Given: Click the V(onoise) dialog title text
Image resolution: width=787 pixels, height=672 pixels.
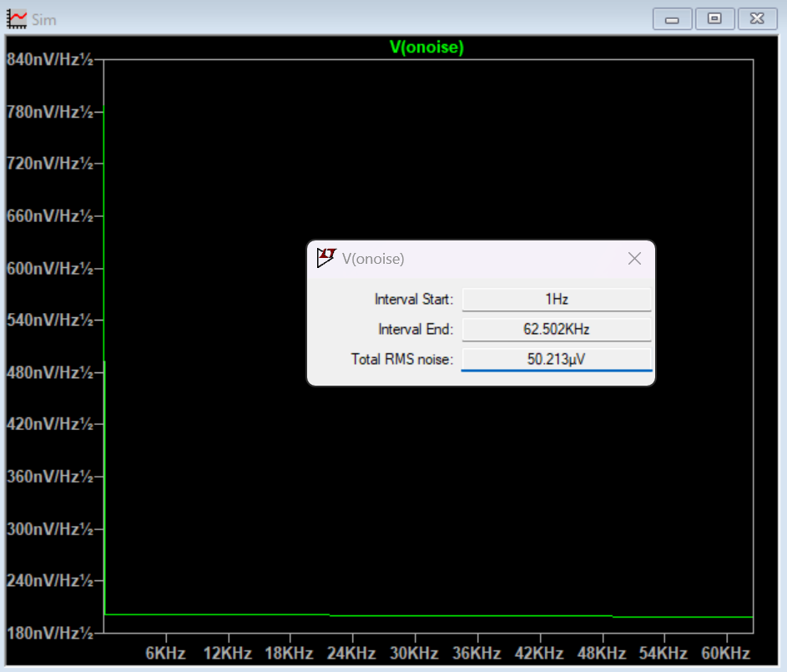Looking at the screenshot, I should pyautogui.click(x=373, y=259).
